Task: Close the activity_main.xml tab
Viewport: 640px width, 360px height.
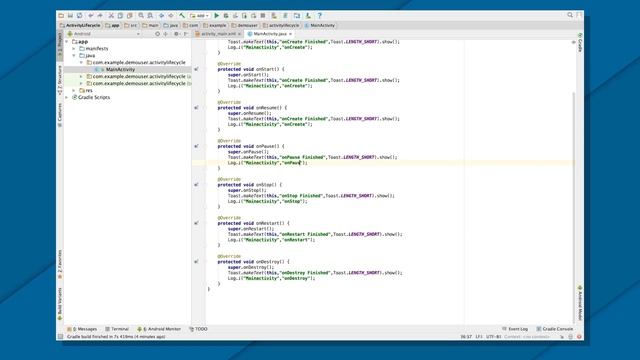Action: tap(240, 34)
